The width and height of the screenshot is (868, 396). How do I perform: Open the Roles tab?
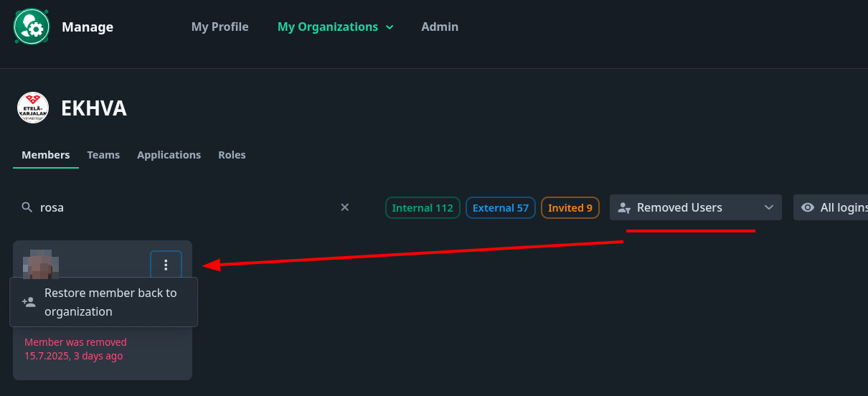[232, 155]
